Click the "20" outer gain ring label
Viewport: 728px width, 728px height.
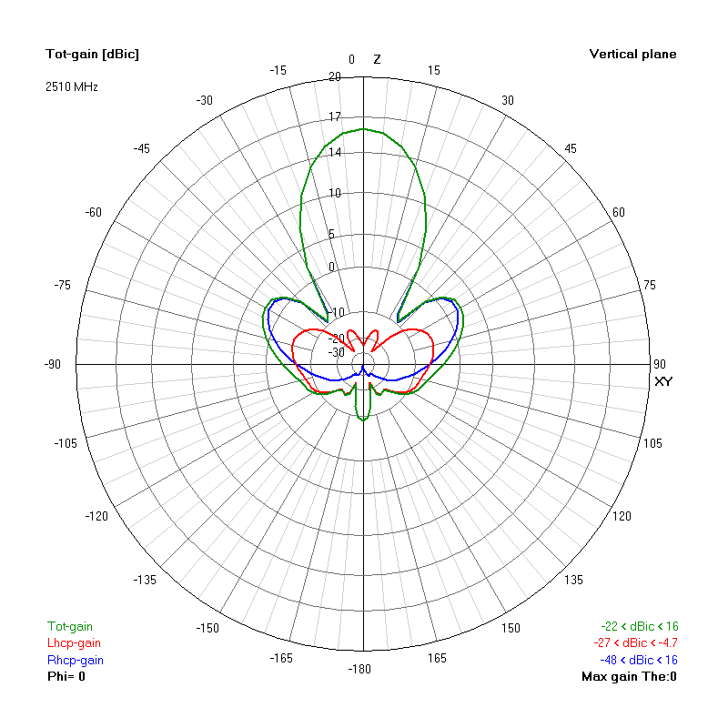click(335, 76)
